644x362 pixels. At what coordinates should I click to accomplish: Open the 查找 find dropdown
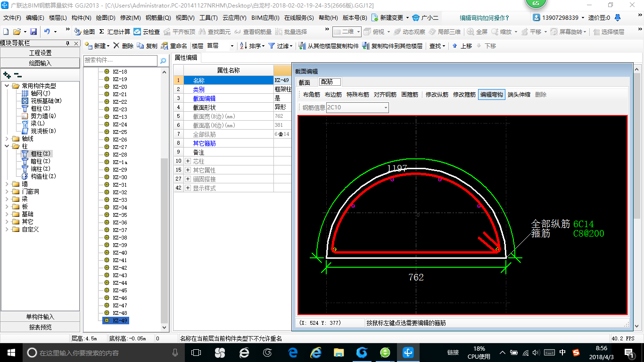point(438,46)
